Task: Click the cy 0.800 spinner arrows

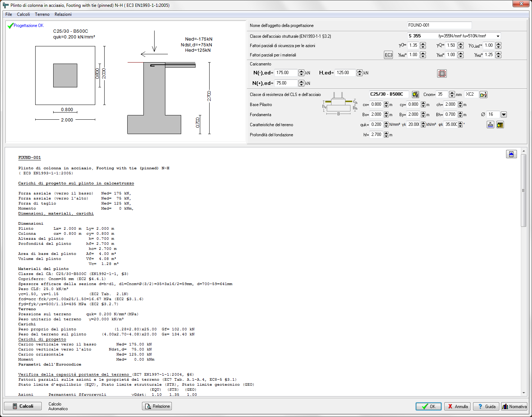Action: pyautogui.click(x=423, y=105)
